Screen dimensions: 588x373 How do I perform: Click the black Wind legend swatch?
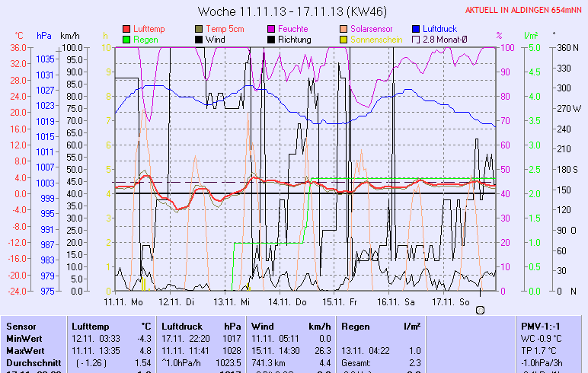point(200,39)
